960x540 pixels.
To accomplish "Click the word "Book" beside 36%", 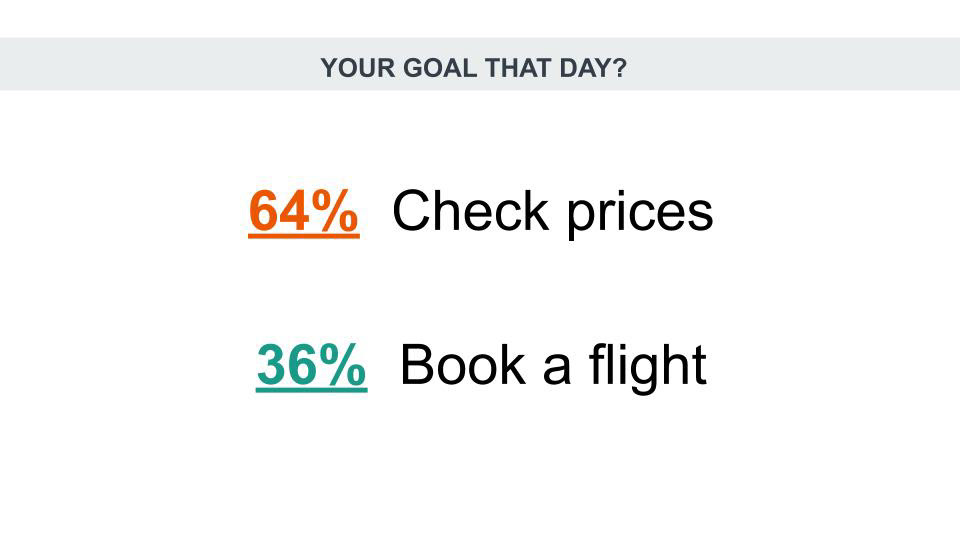I will coord(463,365).
